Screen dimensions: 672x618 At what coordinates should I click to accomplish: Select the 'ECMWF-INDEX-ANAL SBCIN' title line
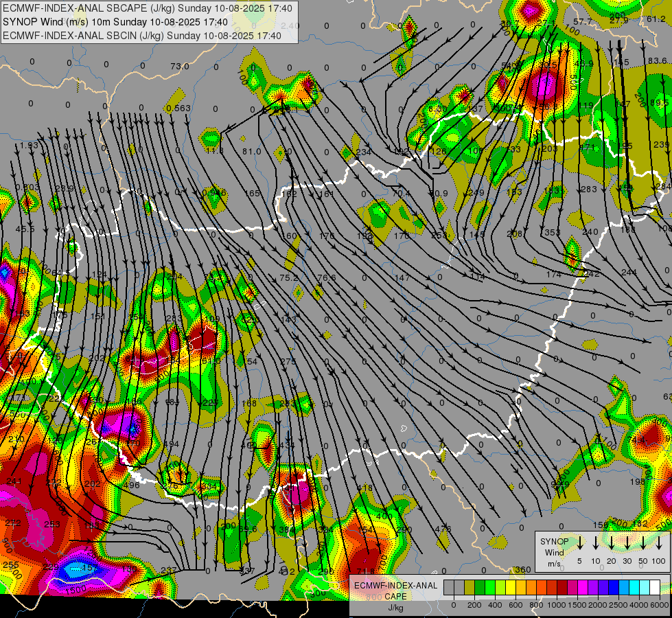(x=142, y=36)
